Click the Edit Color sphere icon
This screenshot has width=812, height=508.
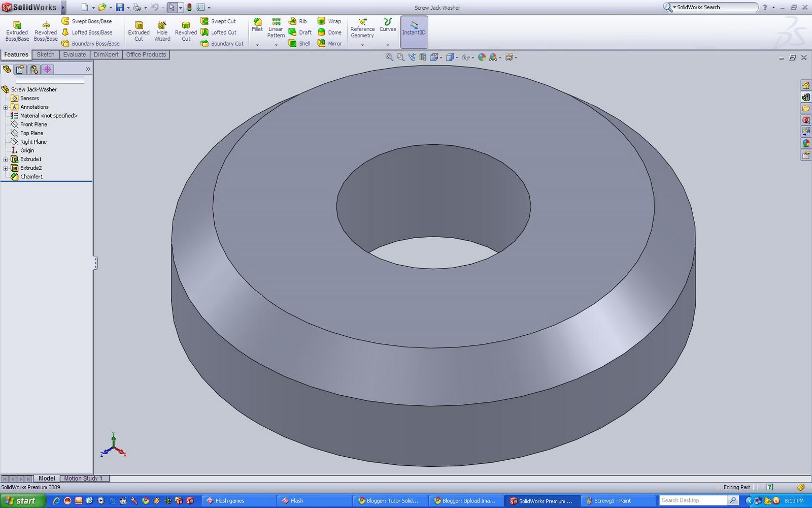pyautogui.click(x=482, y=57)
